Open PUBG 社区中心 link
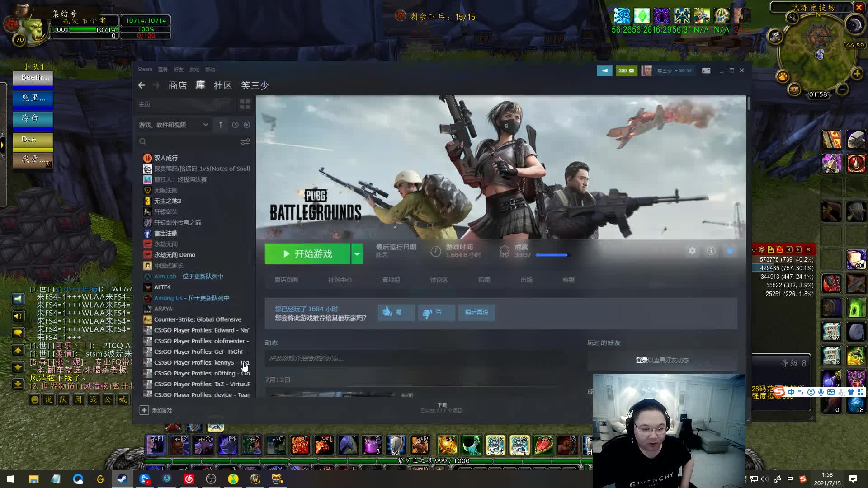The height and width of the screenshot is (488, 868). (x=340, y=280)
